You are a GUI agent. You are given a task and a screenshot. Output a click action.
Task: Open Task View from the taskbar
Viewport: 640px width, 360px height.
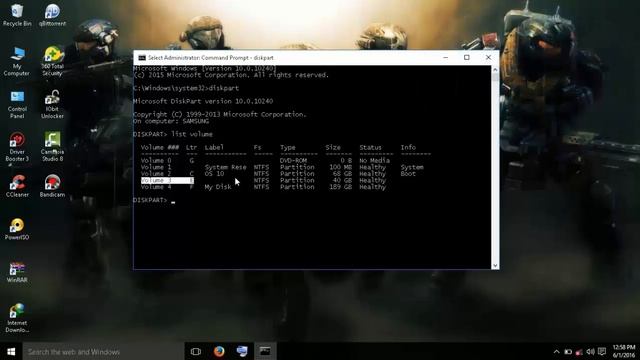pos(196,351)
